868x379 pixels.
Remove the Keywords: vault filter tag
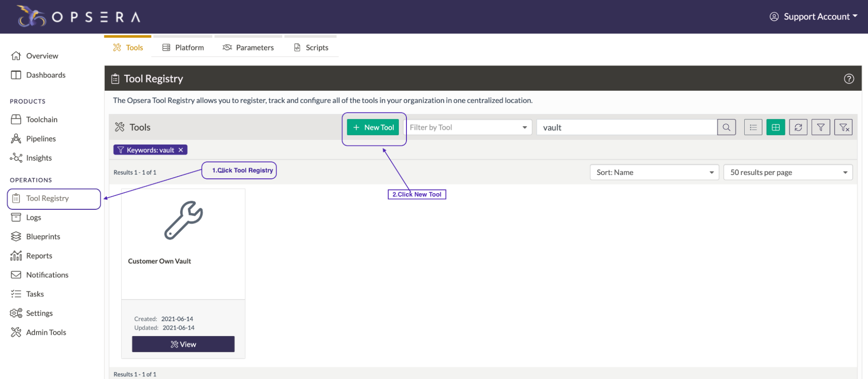[181, 150]
